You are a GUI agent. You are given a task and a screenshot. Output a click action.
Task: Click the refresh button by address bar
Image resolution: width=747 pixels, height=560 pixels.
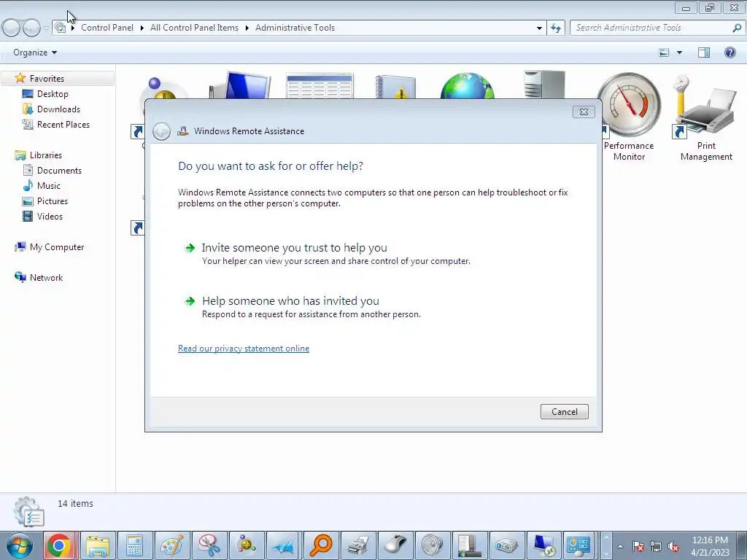(556, 28)
